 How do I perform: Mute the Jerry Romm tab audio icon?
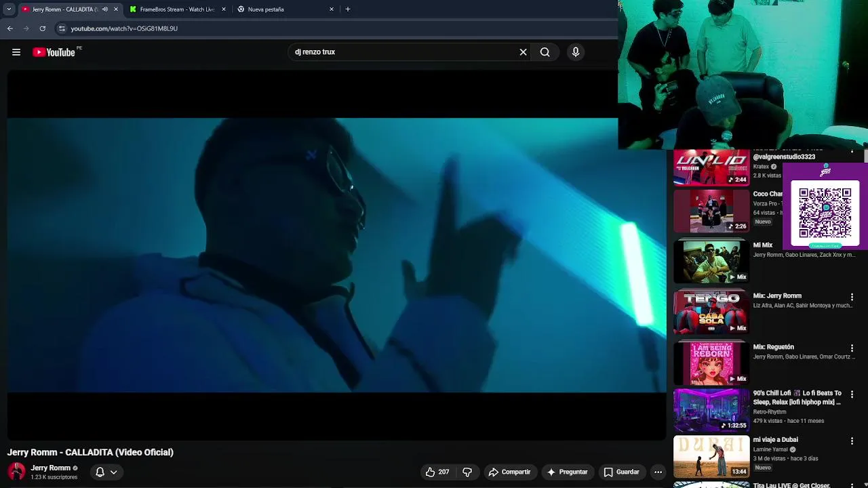click(104, 9)
